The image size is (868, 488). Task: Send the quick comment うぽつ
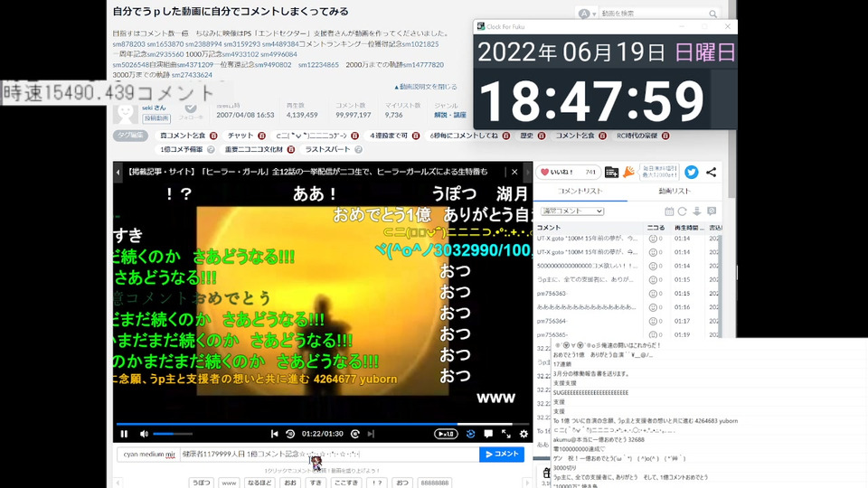(x=202, y=483)
